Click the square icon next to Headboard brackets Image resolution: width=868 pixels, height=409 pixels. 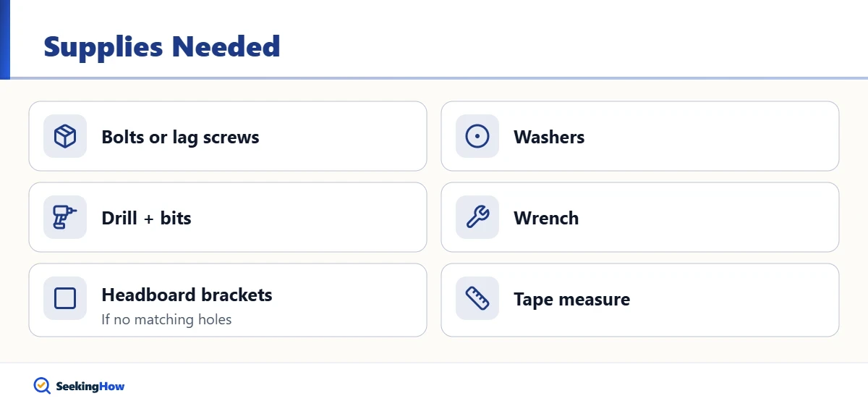point(65,298)
